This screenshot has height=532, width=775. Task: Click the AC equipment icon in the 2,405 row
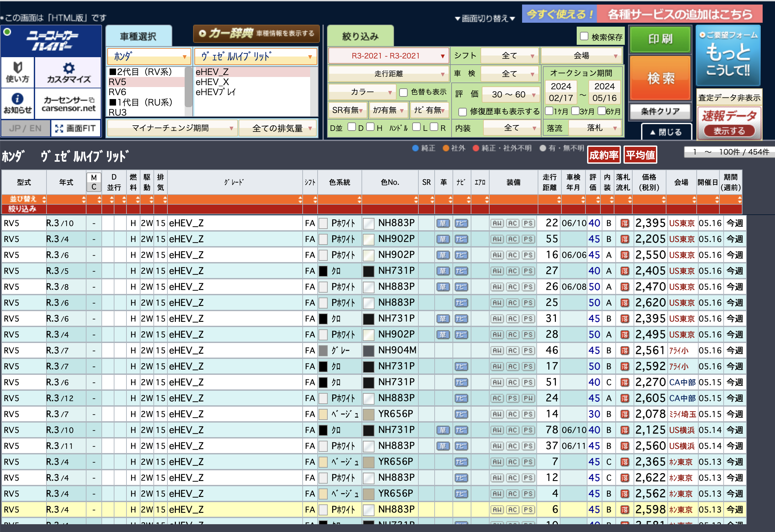pos(512,271)
